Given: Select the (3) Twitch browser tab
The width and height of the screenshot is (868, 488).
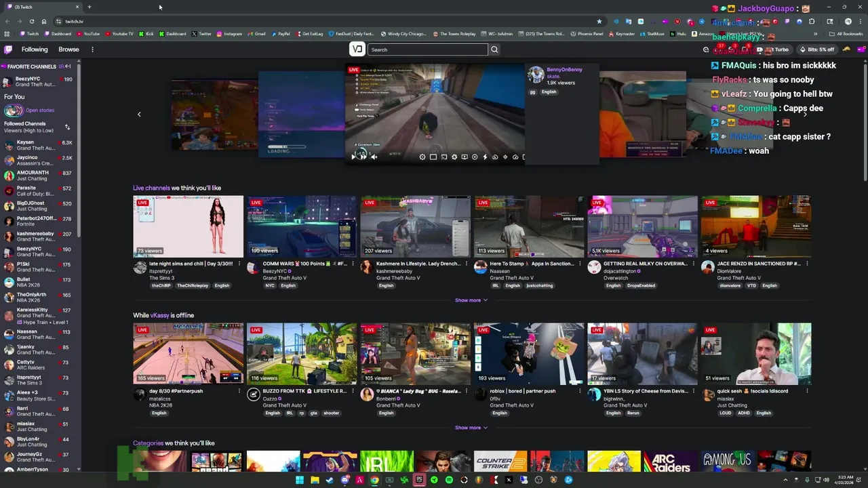Looking at the screenshot, I should point(41,7).
